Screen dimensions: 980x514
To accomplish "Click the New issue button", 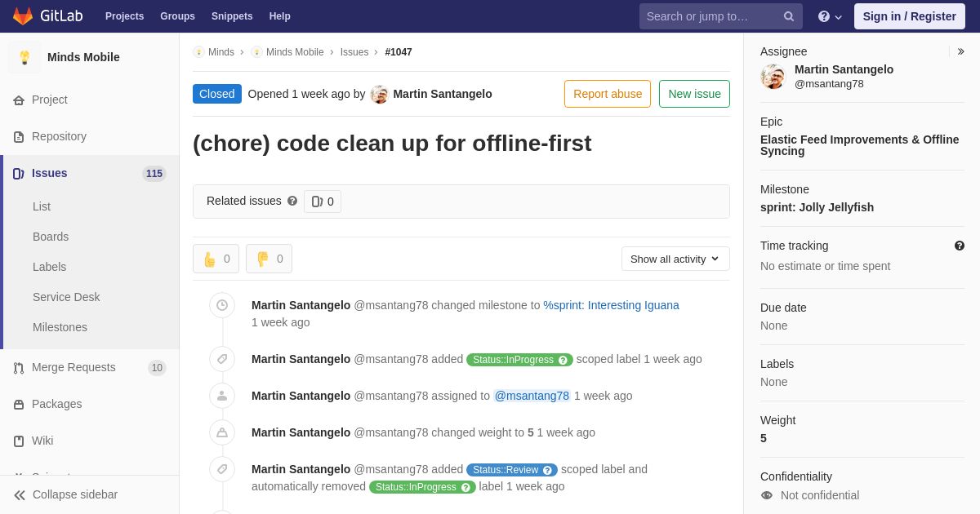I will [x=694, y=94].
